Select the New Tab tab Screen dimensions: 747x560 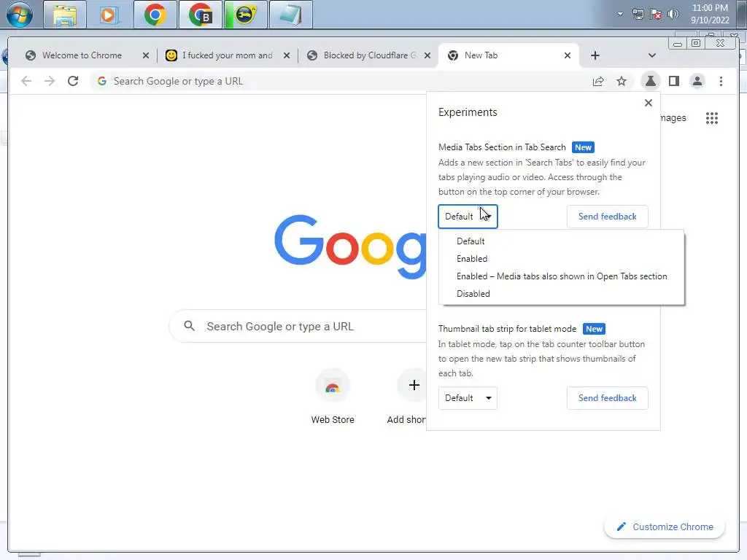click(x=508, y=55)
